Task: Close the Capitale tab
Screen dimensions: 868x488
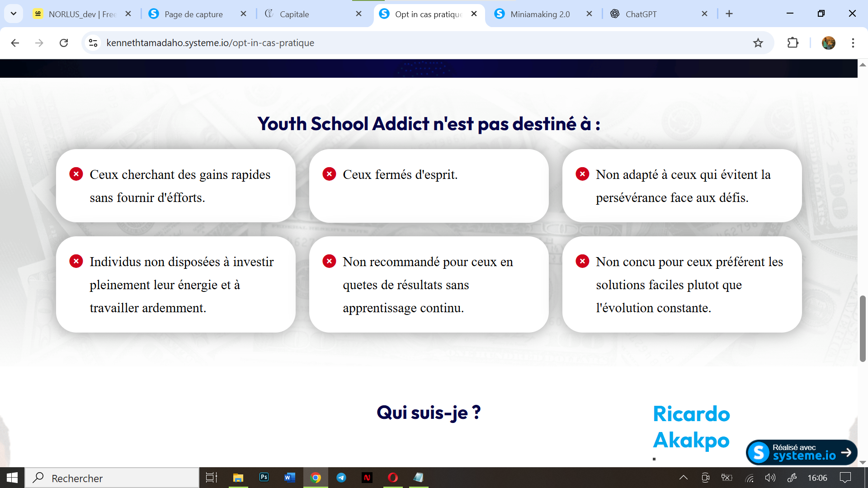Action: click(x=359, y=14)
